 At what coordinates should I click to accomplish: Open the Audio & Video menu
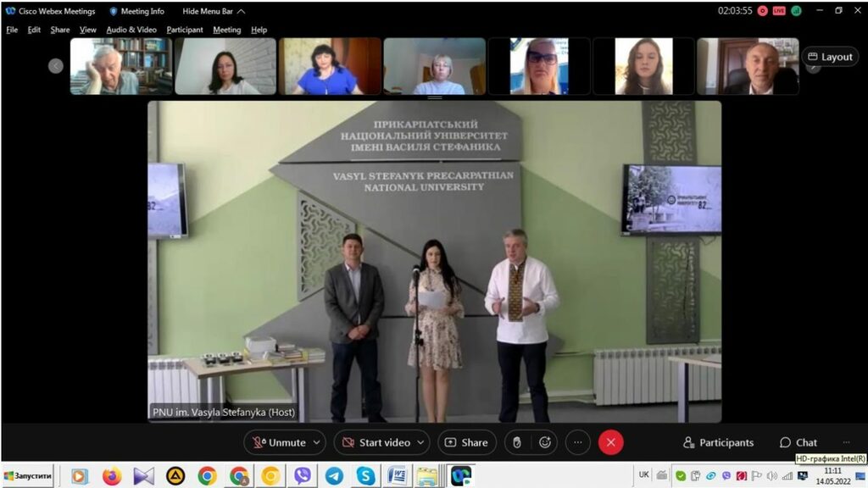131,30
